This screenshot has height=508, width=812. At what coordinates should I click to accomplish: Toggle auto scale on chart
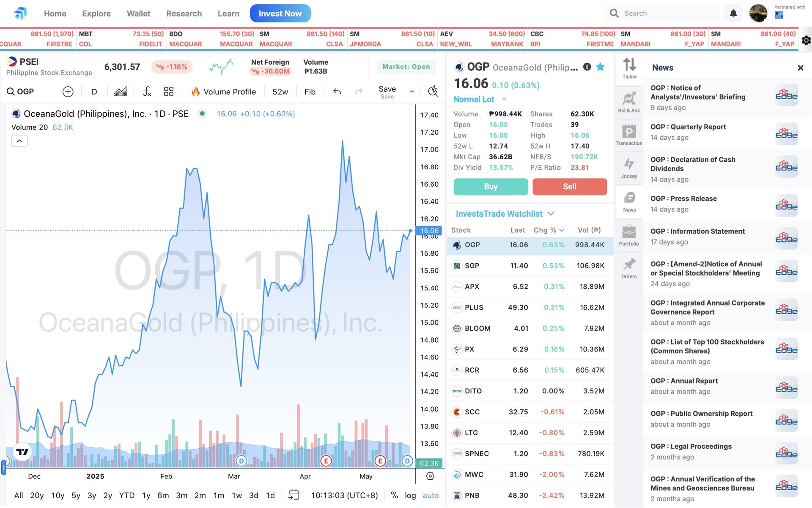(x=431, y=495)
